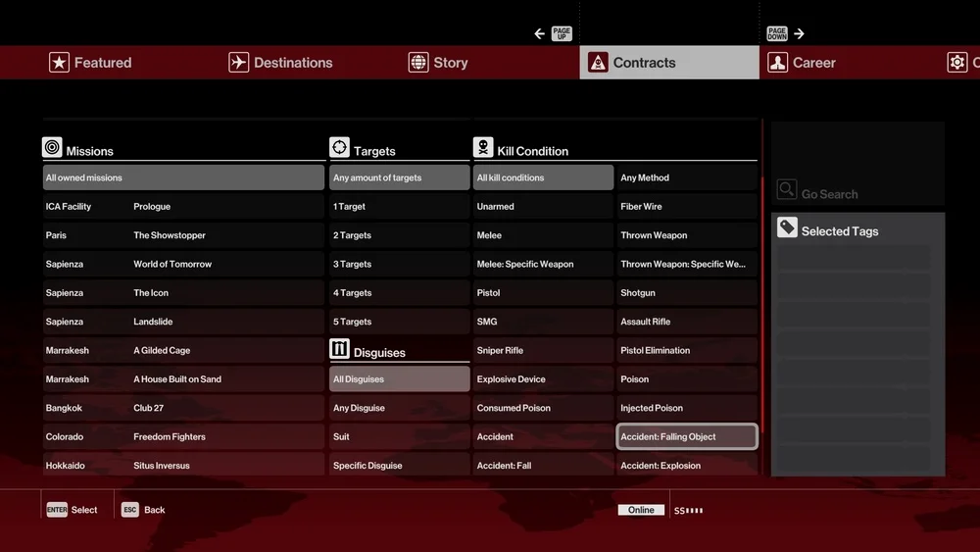
Task: Pick the Injected Poison condition
Action: tap(687, 408)
